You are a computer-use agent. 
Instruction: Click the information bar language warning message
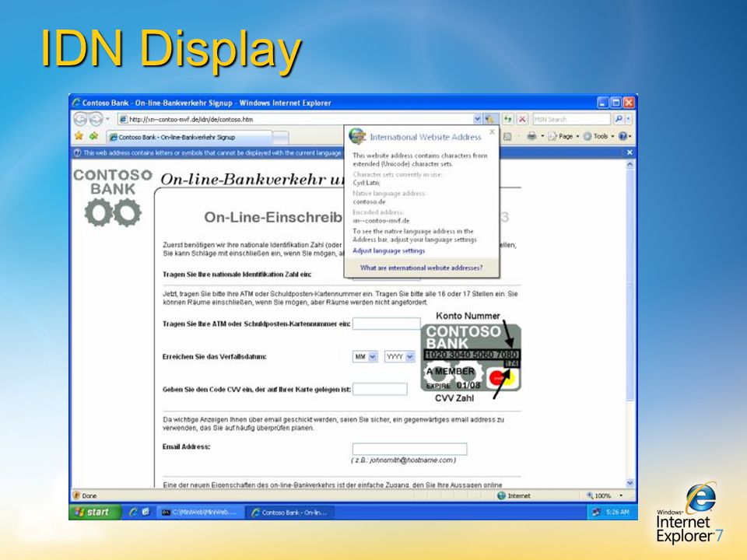212,153
